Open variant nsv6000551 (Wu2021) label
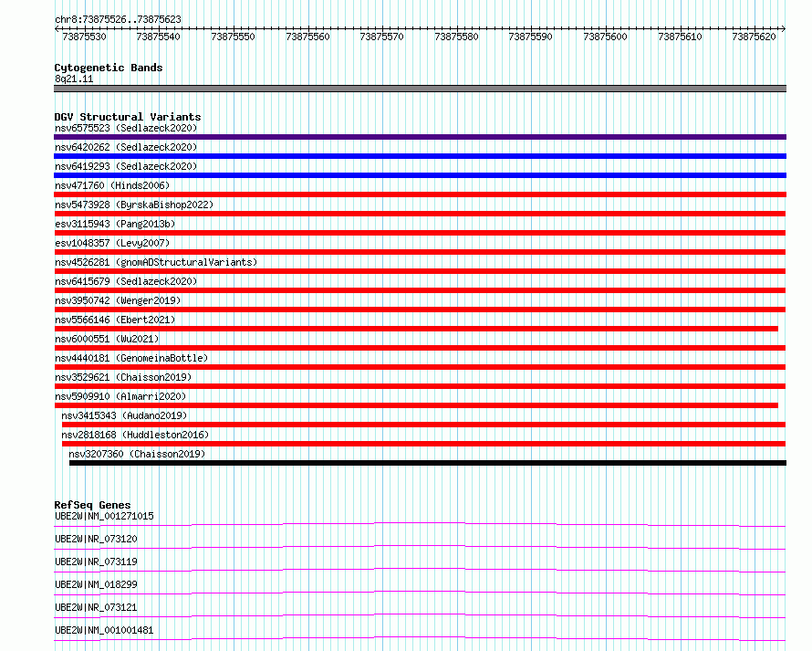This screenshot has width=812, height=651. point(107,339)
